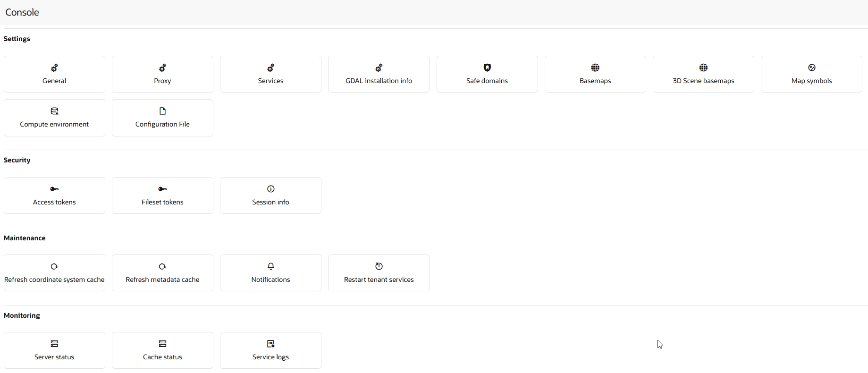Screen dimensions: 868x373
Task: Open the Proxy settings tile
Action: coord(162,74)
